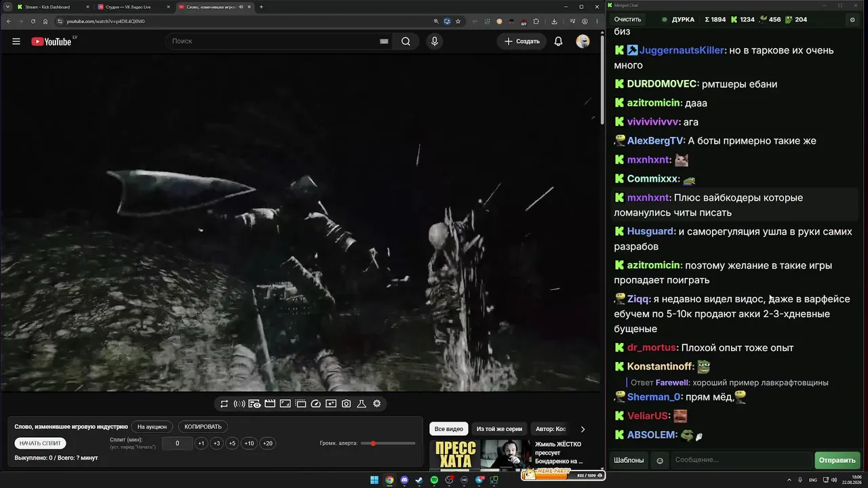
Task: Open Discord from the taskbar
Action: point(405,481)
